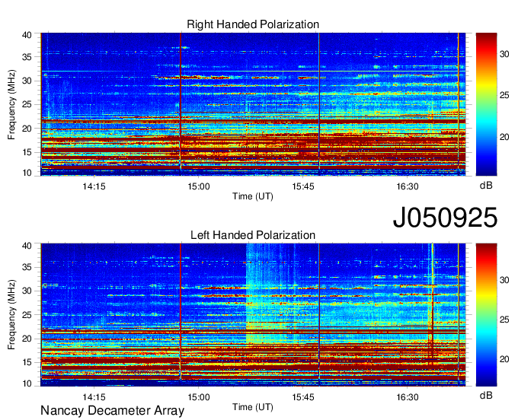
Task: Click the "25" frequency tick of the Left Handed plot
Action: (x=27, y=315)
